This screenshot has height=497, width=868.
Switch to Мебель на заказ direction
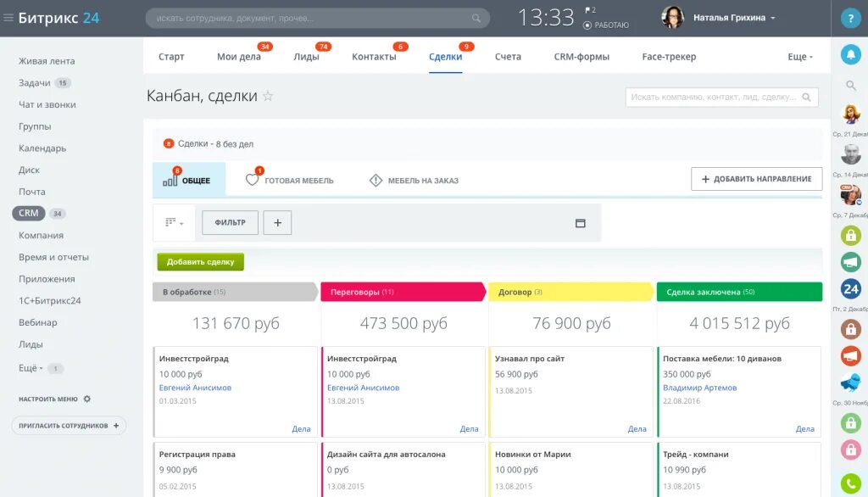click(x=414, y=180)
